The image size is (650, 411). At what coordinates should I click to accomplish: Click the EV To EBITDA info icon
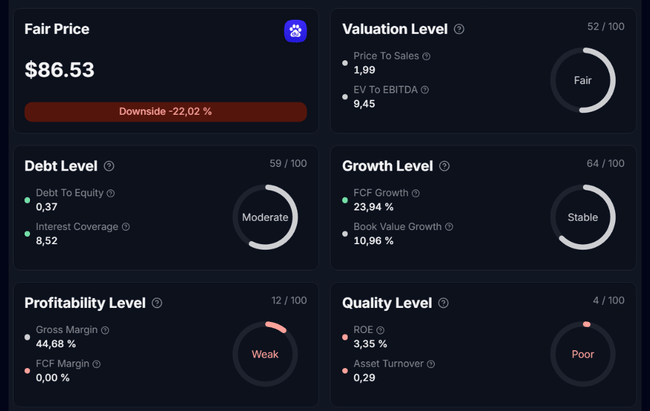[x=425, y=90]
